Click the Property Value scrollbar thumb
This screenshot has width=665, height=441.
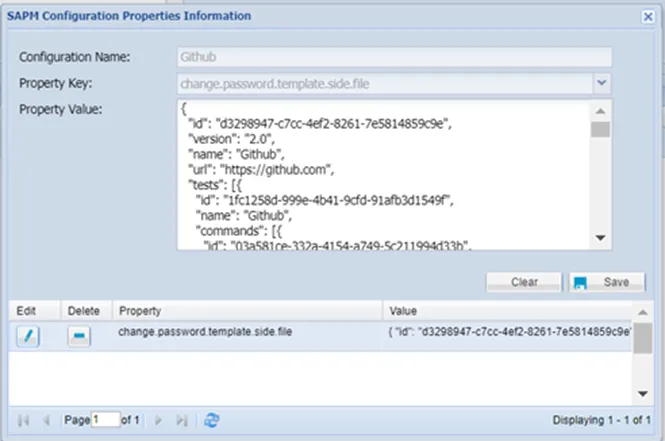click(x=600, y=129)
